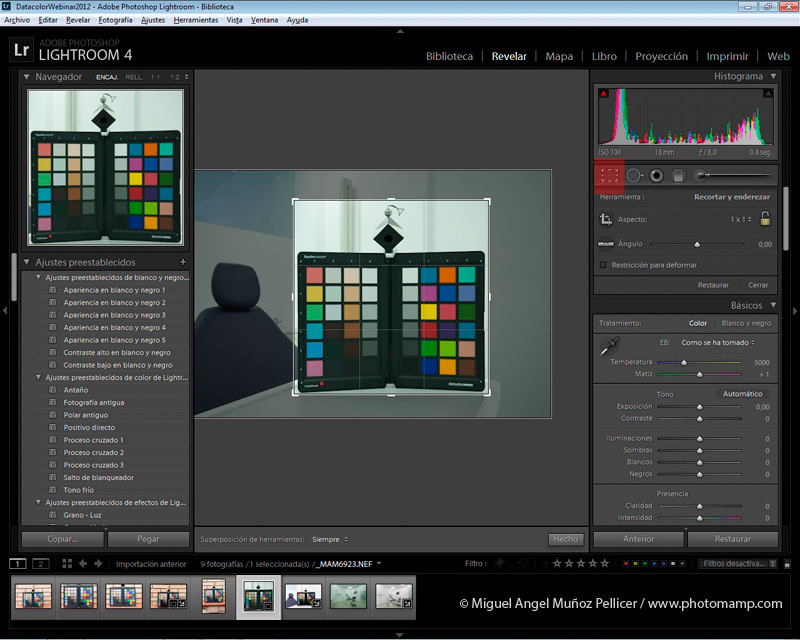
Task: Select the Straighten tool beside Ángulo
Action: (x=606, y=244)
